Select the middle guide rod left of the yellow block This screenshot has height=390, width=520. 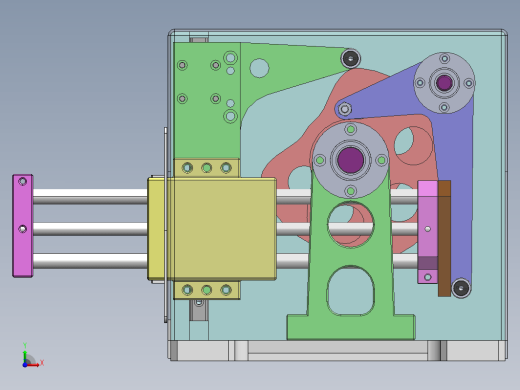click(x=90, y=229)
